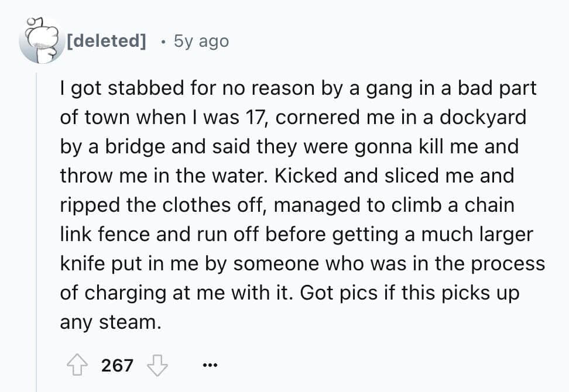Image resolution: width=569 pixels, height=392 pixels.
Task: Click the [deleted] username
Action: 107,41
